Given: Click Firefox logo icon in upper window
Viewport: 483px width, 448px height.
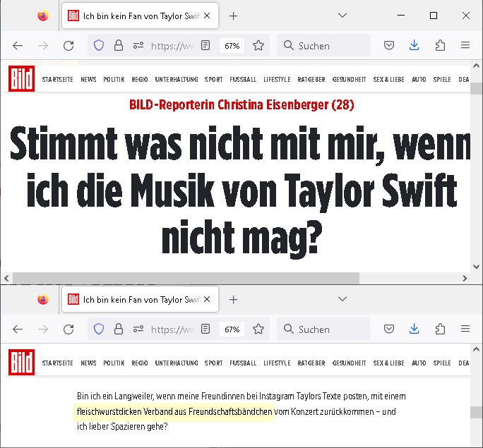Looking at the screenshot, I should coord(43,16).
